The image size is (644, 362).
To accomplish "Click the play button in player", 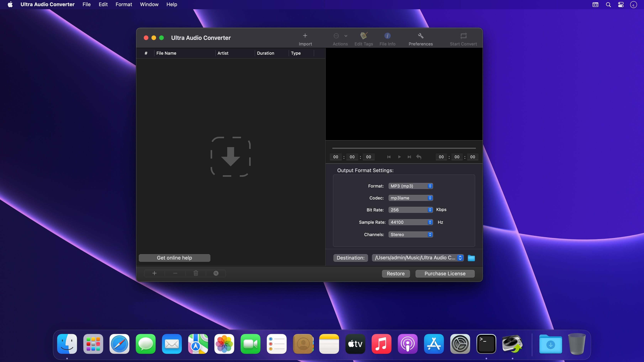I will coord(399,157).
